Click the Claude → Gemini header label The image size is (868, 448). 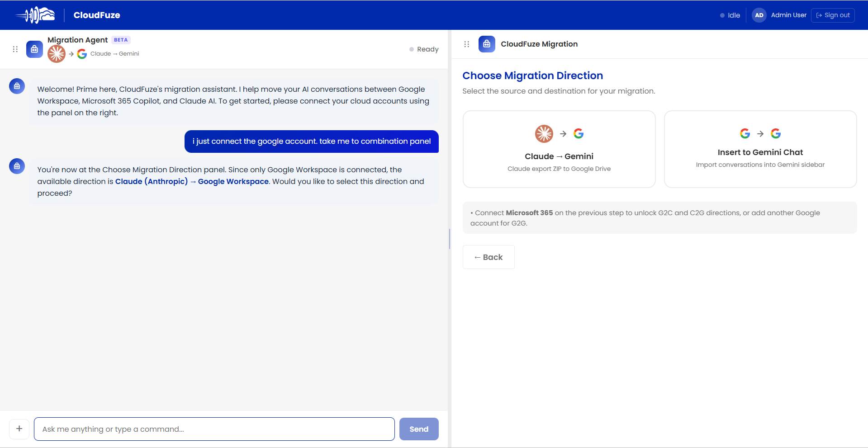(x=114, y=54)
